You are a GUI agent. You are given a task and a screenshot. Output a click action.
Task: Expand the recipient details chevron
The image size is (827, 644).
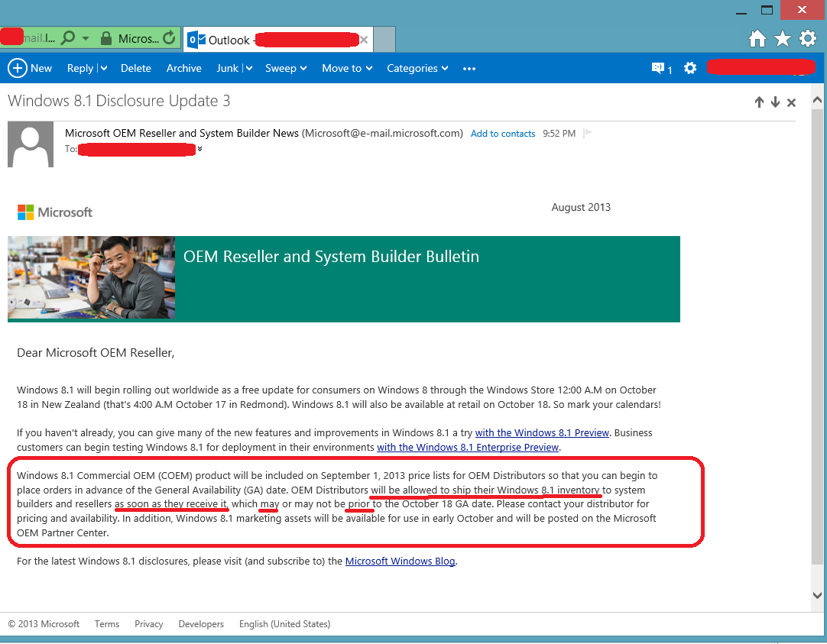(200, 149)
